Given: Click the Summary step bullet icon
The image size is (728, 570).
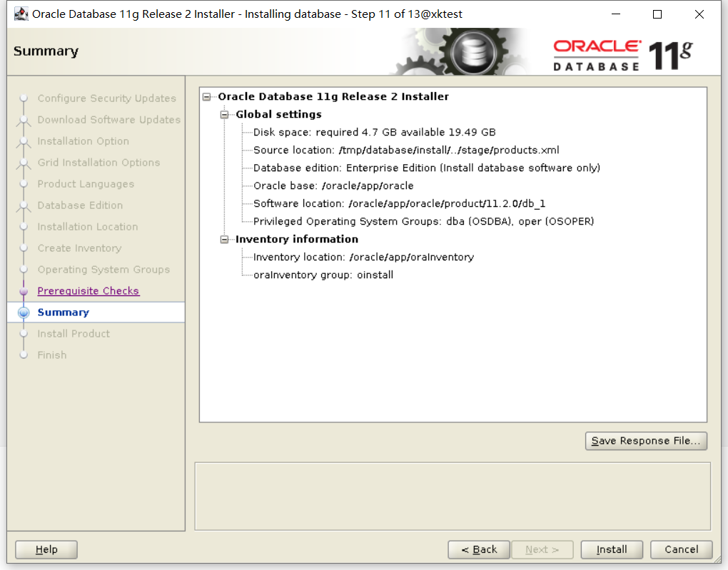Looking at the screenshot, I should click(24, 312).
